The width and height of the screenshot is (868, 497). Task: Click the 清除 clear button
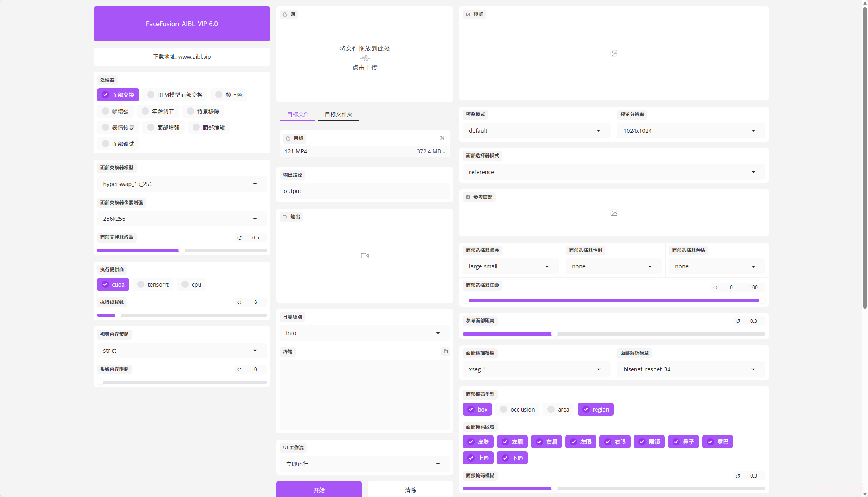[411, 489]
